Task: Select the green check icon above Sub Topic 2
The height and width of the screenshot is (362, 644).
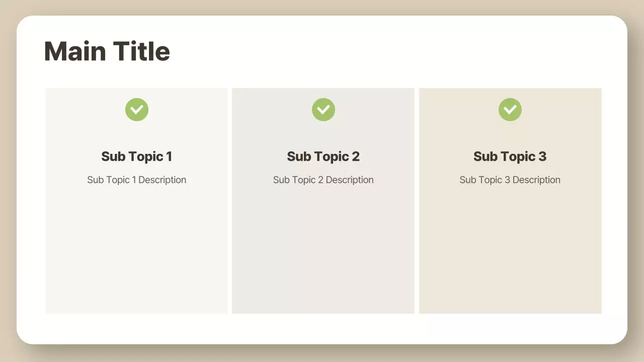Action: (x=324, y=110)
